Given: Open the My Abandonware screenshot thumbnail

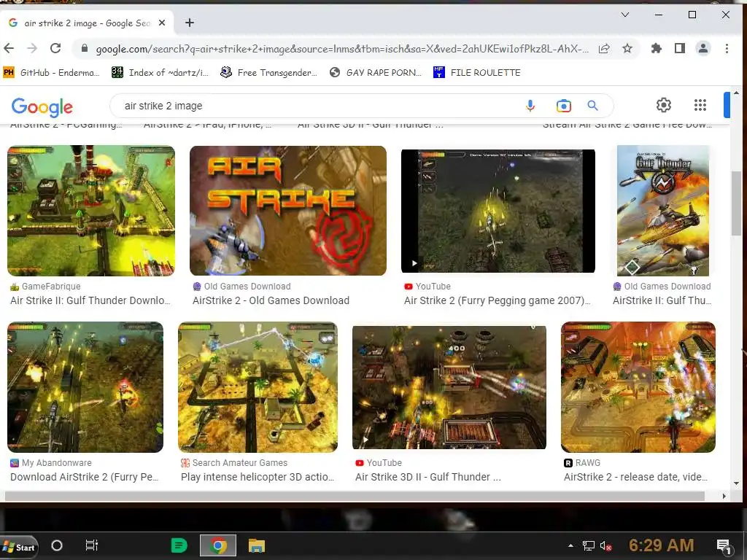Looking at the screenshot, I should (85, 387).
